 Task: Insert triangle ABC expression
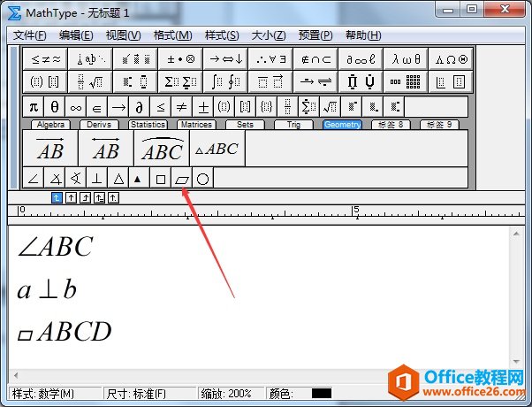point(217,149)
